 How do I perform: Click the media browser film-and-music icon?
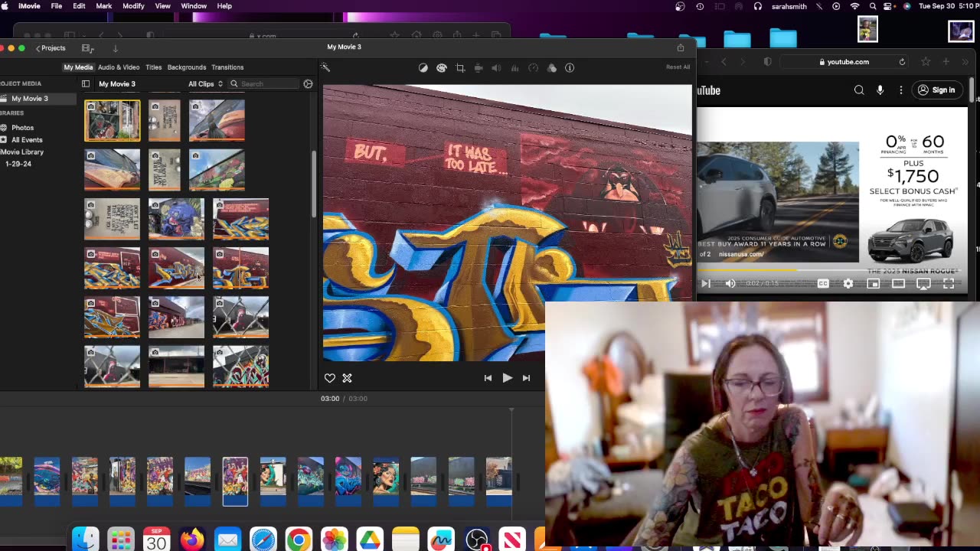[x=87, y=47]
